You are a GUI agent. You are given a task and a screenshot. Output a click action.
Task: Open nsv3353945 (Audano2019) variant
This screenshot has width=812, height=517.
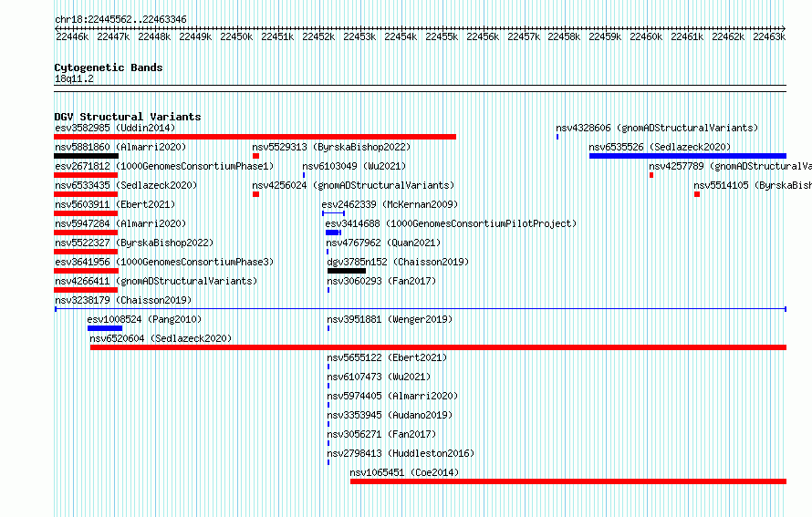click(390, 415)
